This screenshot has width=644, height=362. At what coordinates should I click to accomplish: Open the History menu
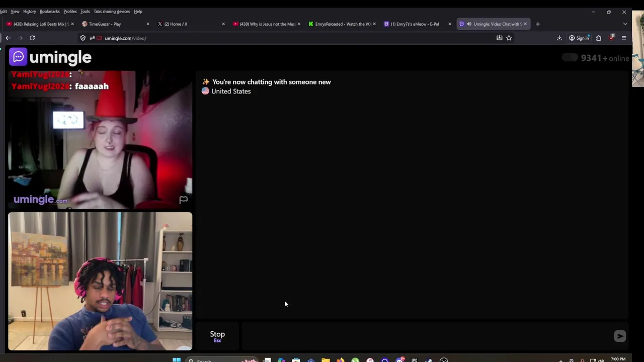click(x=30, y=11)
